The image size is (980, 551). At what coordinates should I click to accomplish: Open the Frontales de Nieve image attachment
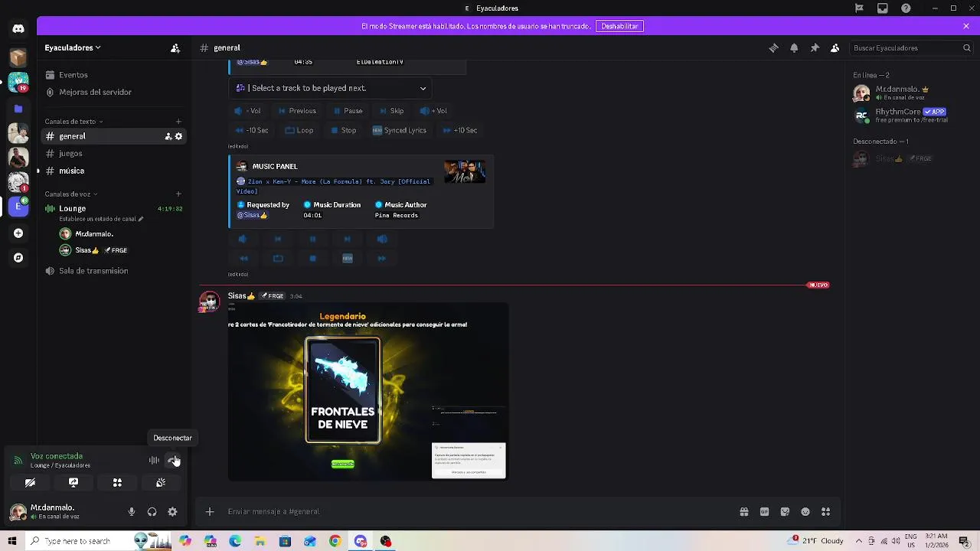368,391
